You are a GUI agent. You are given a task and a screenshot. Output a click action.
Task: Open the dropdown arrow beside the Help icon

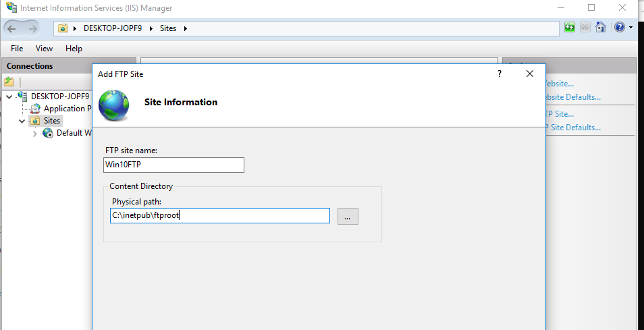click(x=630, y=28)
